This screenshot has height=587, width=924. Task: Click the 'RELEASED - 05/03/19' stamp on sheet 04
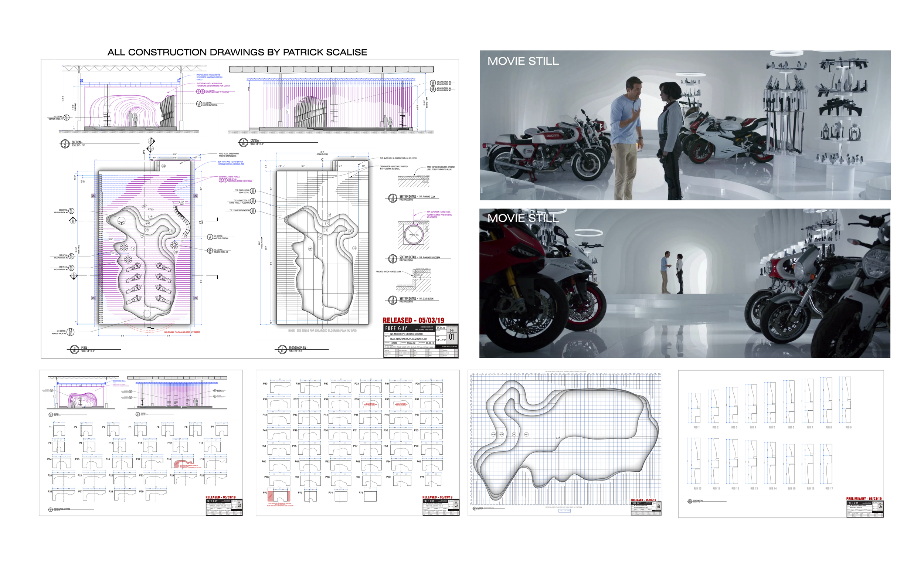643,500
